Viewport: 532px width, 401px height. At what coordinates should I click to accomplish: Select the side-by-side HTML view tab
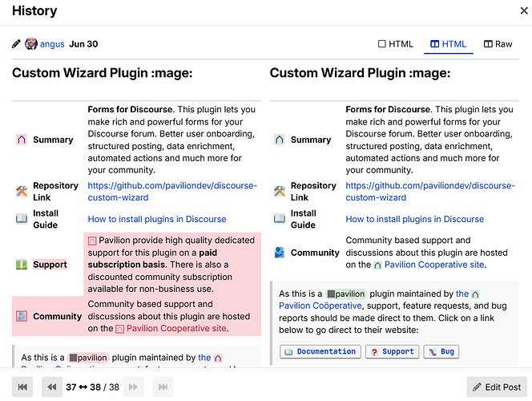[x=448, y=44]
